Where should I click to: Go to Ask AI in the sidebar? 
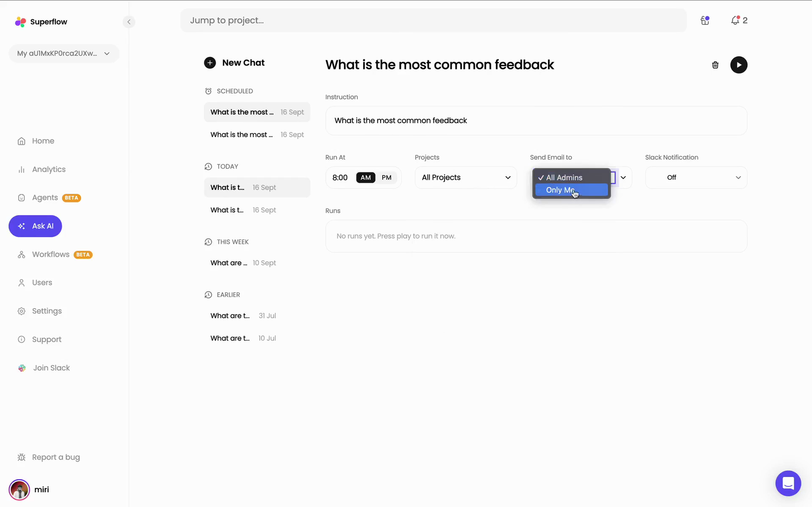[36, 226]
